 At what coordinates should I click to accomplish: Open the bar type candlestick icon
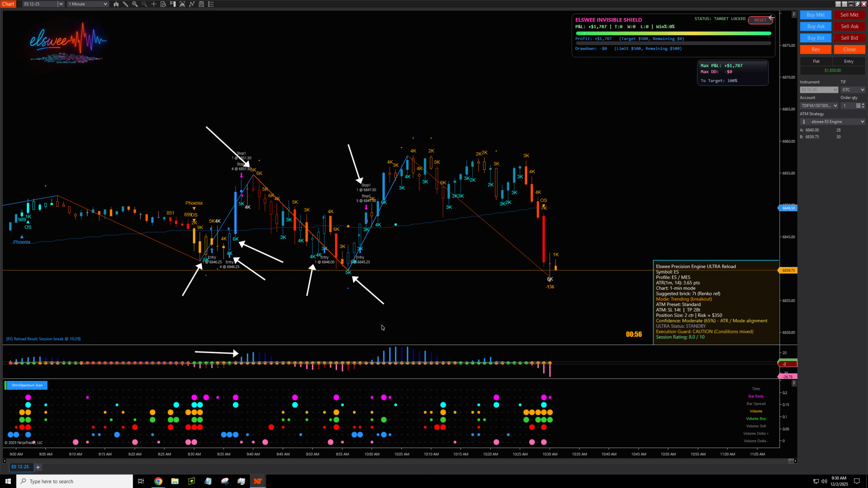(x=116, y=4)
